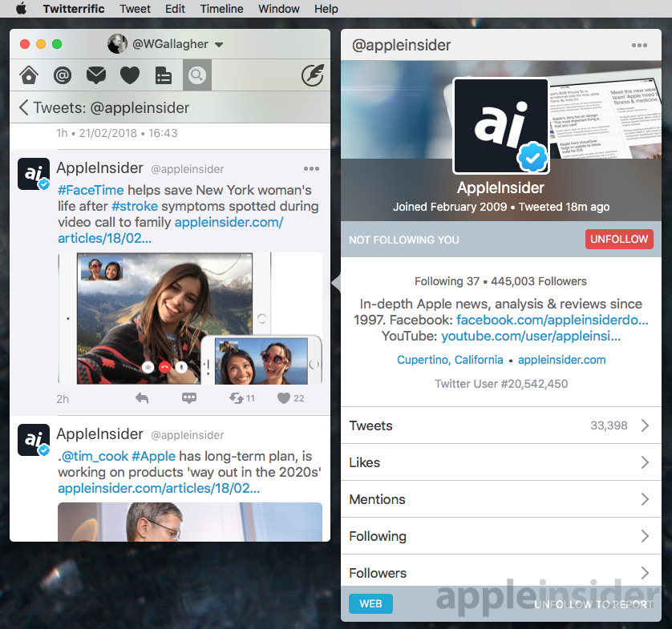Open the Edit menu

(176, 9)
